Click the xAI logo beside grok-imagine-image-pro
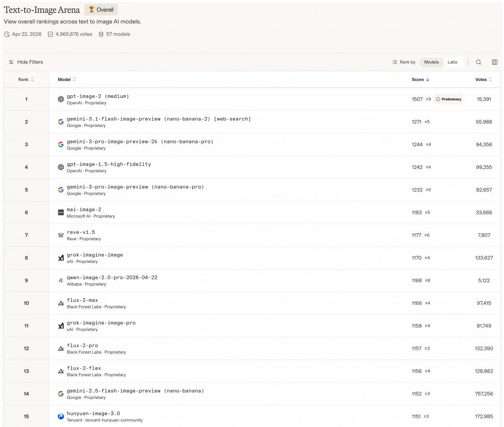This screenshot has height=427, width=504. tap(61, 326)
